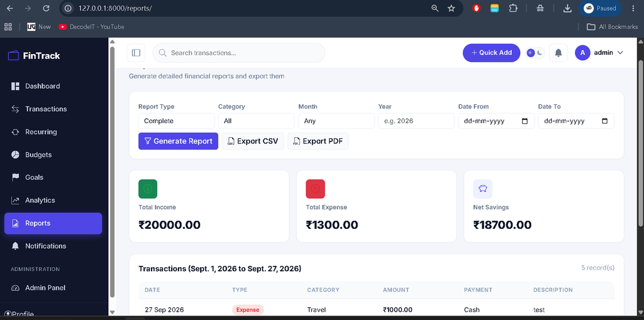Click the Year input field
This screenshot has height=320, width=644.
click(416, 121)
